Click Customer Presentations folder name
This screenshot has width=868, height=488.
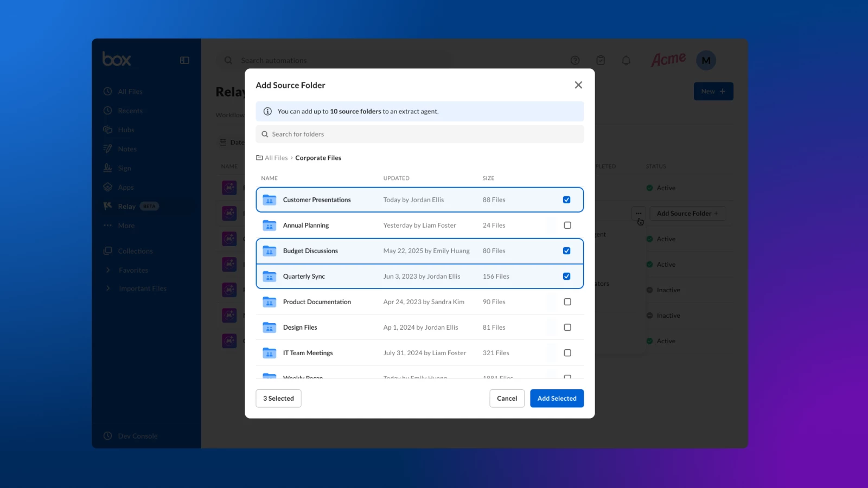click(x=317, y=200)
